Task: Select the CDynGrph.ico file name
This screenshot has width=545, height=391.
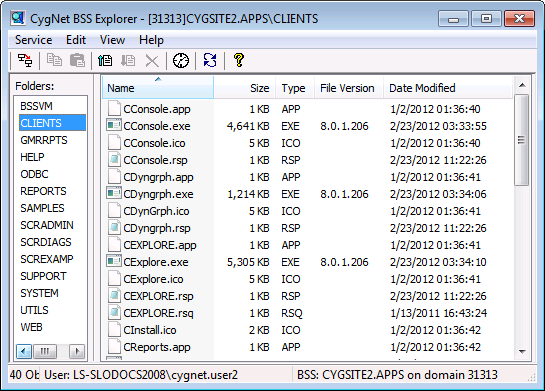Action: [x=156, y=211]
